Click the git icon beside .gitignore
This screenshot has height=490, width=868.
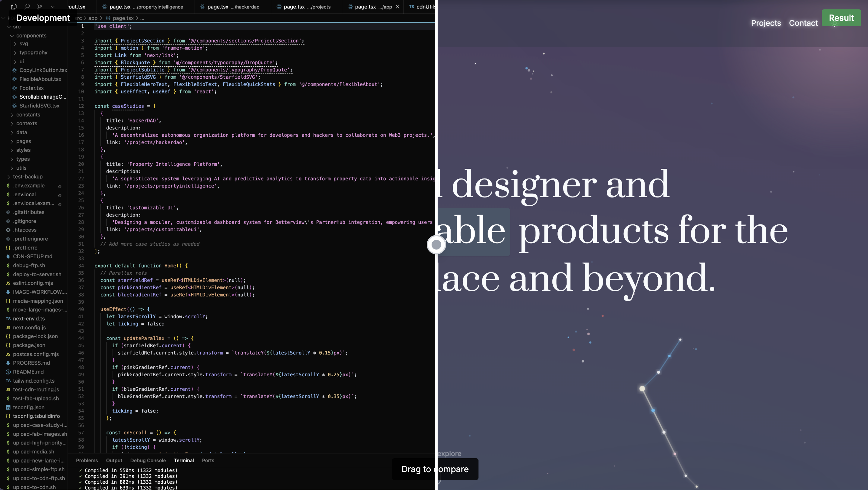[x=8, y=221]
